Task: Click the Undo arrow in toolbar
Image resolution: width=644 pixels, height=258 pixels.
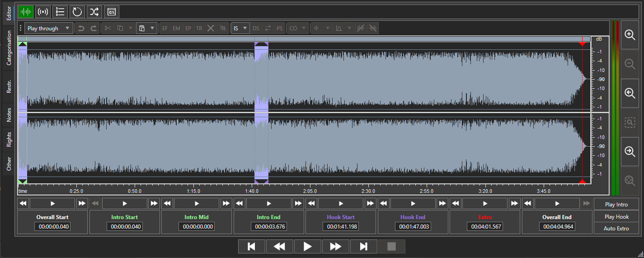Action: (81, 28)
